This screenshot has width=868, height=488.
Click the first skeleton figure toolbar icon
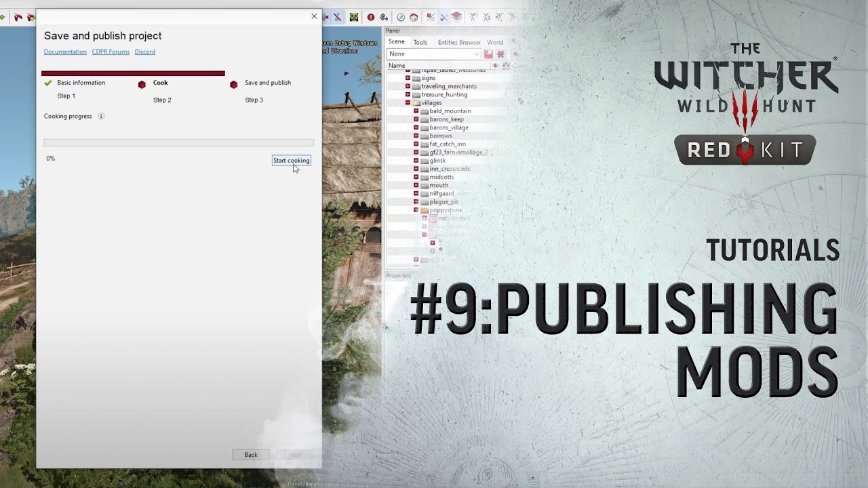pos(473,17)
